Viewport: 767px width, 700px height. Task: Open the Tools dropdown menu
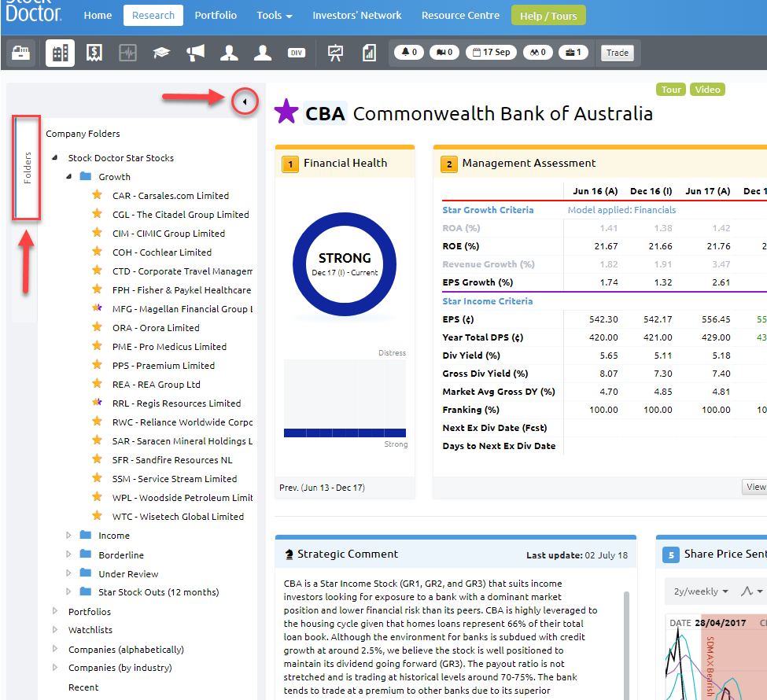pyautogui.click(x=275, y=16)
